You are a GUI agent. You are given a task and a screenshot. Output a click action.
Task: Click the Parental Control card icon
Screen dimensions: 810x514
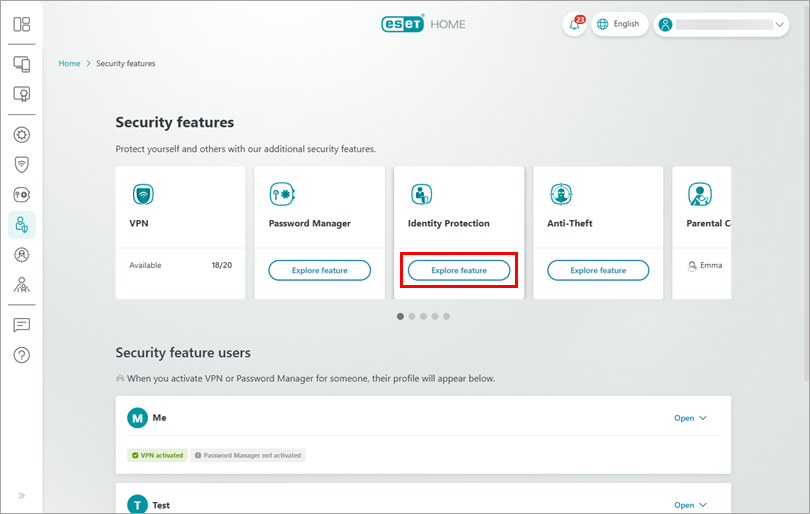pyautogui.click(x=700, y=194)
